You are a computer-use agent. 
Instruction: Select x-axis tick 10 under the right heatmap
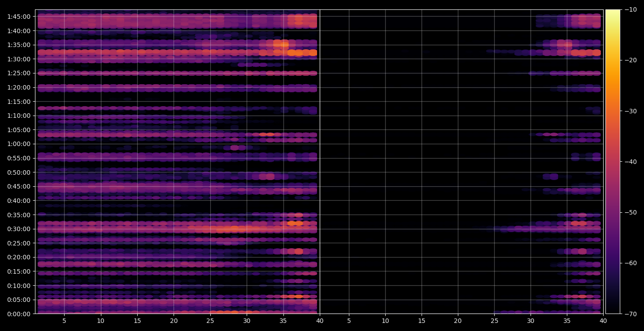[x=385, y=321]
